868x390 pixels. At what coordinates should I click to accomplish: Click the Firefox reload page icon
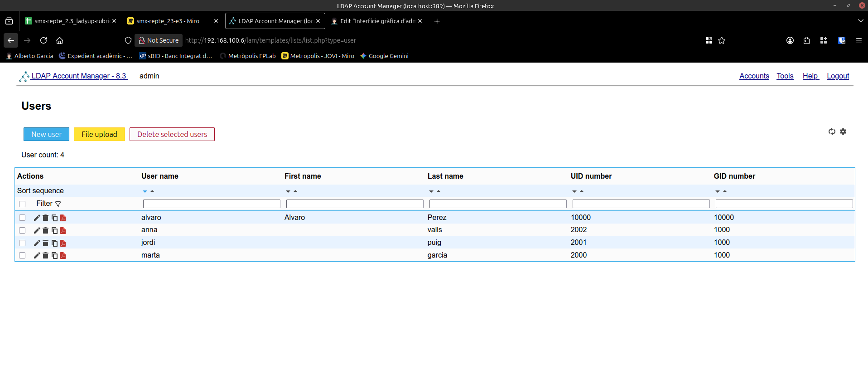click(x=43, y=40)
